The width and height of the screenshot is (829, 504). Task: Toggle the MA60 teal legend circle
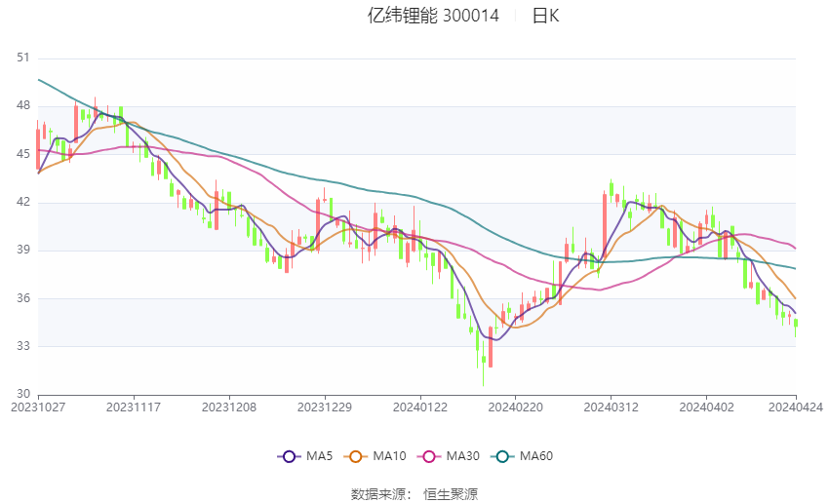502,456
